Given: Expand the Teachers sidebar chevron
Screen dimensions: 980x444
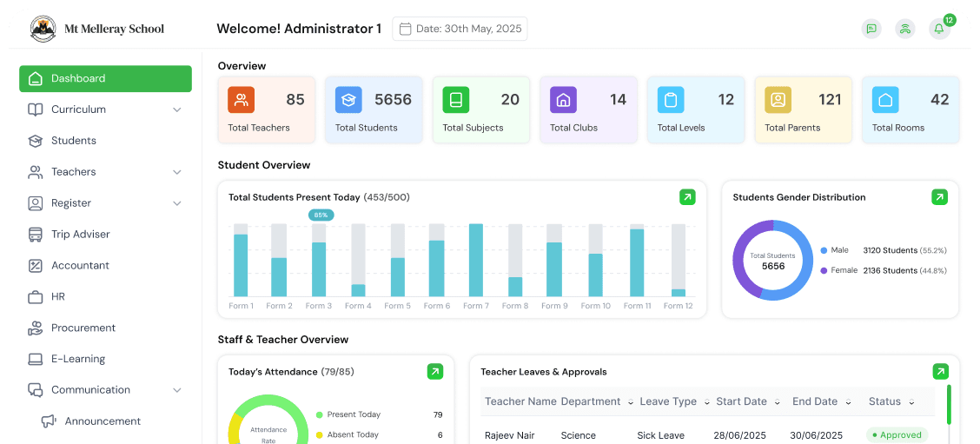Looking at the screenshot, I should coord(177,172).
